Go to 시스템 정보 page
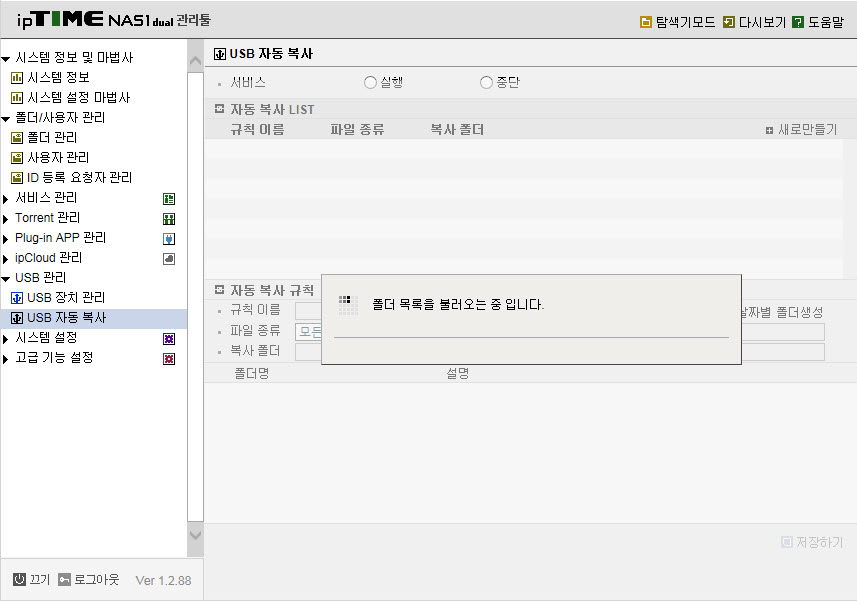 tap(58, 78)
